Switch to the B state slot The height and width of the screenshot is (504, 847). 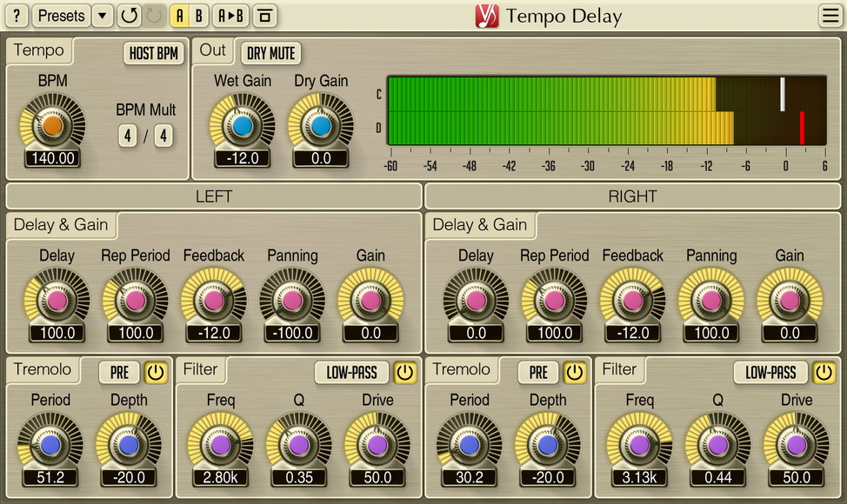click(x=199, y=17)
